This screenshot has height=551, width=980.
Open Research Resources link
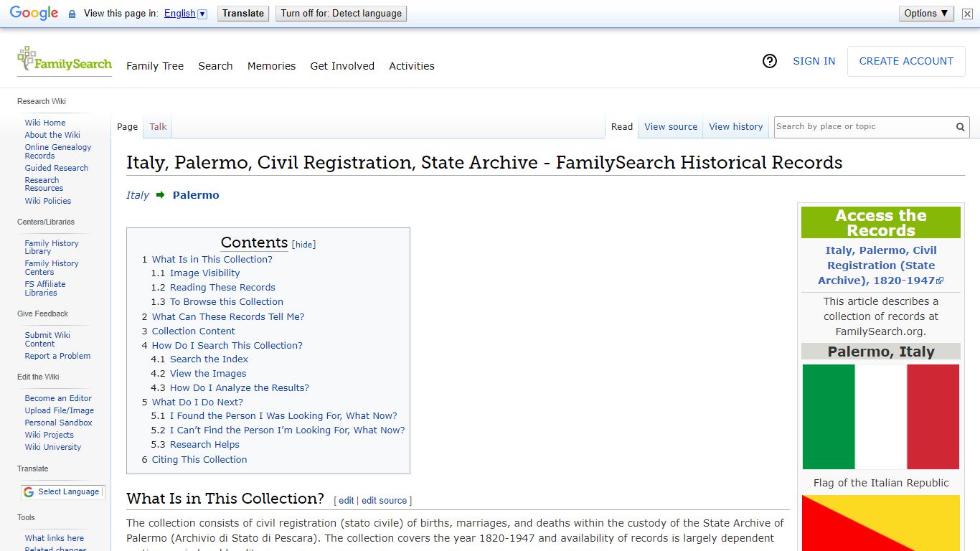coord(44,184)
